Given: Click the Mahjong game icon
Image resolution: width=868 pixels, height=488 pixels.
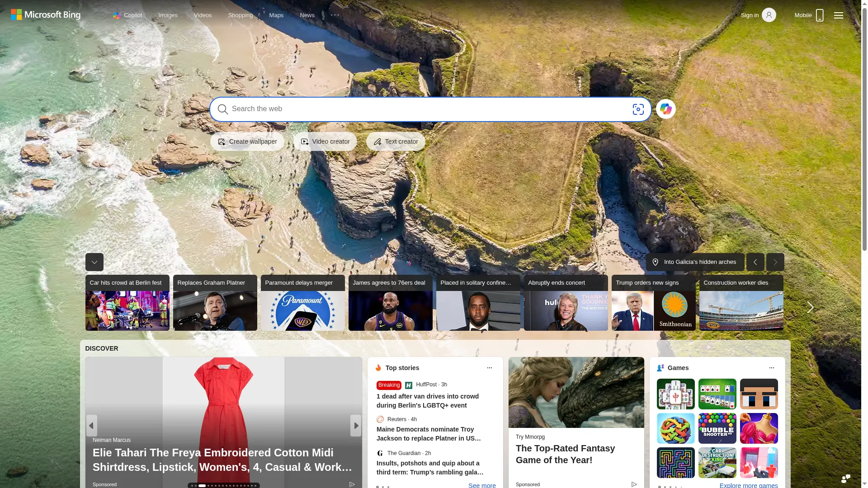Looking at the screenshot, I should pos(675,394).
